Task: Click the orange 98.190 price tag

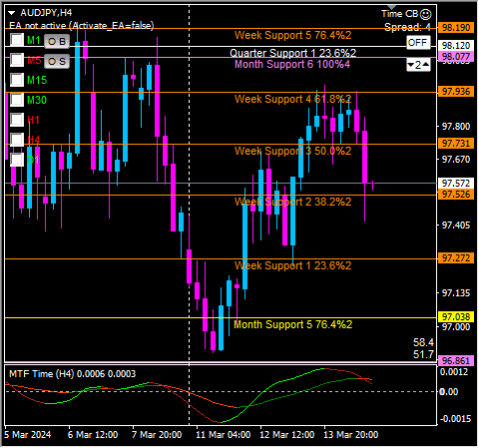Action: [x=456, y=28]
